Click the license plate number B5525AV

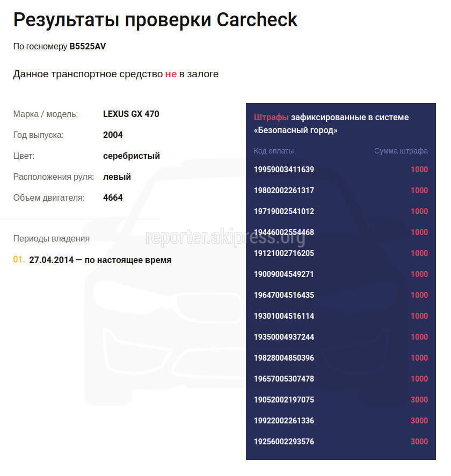click(x=88, y=47)
